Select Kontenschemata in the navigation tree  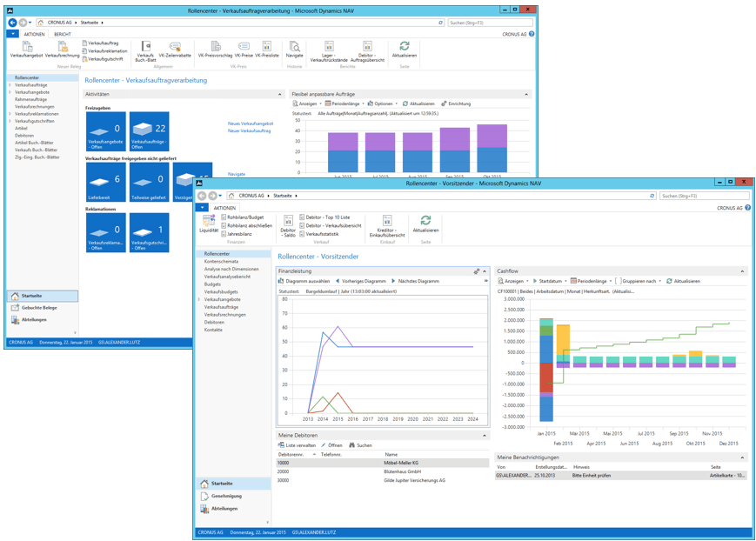(x=221, y=261)
